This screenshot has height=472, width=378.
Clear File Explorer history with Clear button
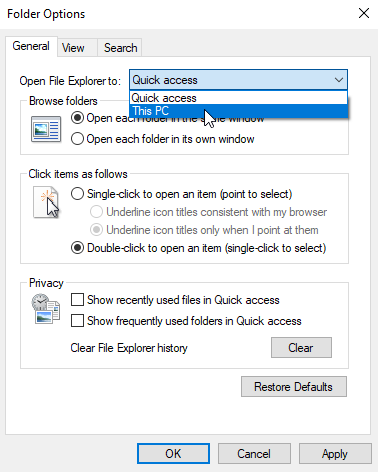click(x=301, y=348)
